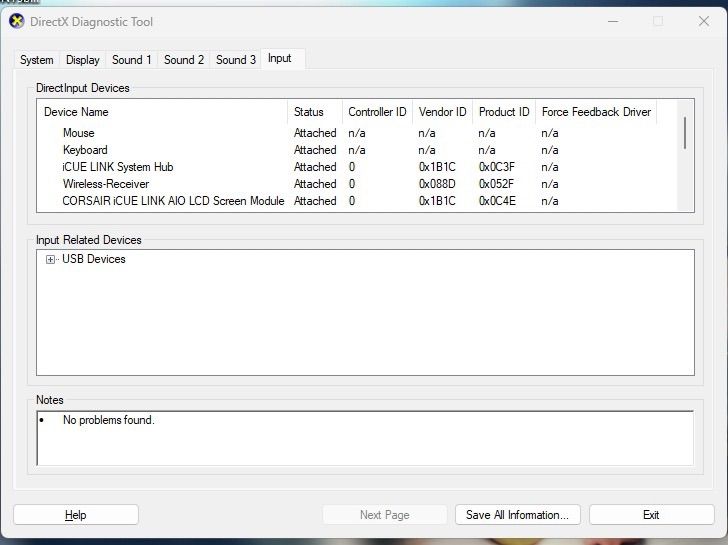Click the Vendor ID column header
The width and height of the screenshot is (728, 545).
pos(442,112)
